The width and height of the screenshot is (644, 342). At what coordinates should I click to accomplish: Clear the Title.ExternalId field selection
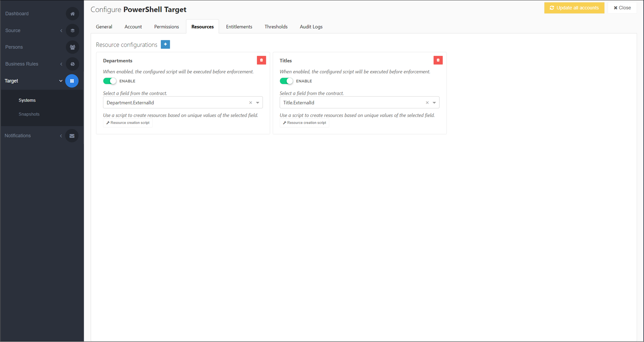coord(427,103)
